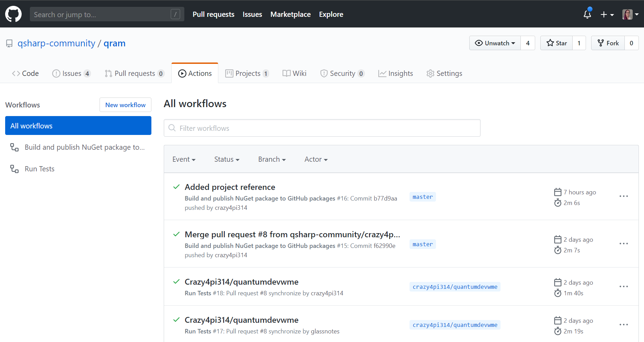Expand the Event filter
The width and height of the screenshot is (644, 342).
pos(184,159)
